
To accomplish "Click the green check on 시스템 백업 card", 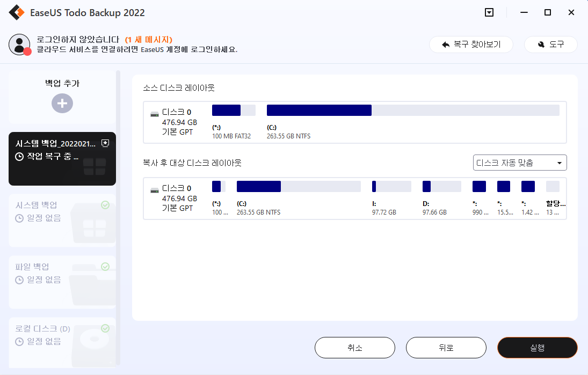I will click(105, 205).
